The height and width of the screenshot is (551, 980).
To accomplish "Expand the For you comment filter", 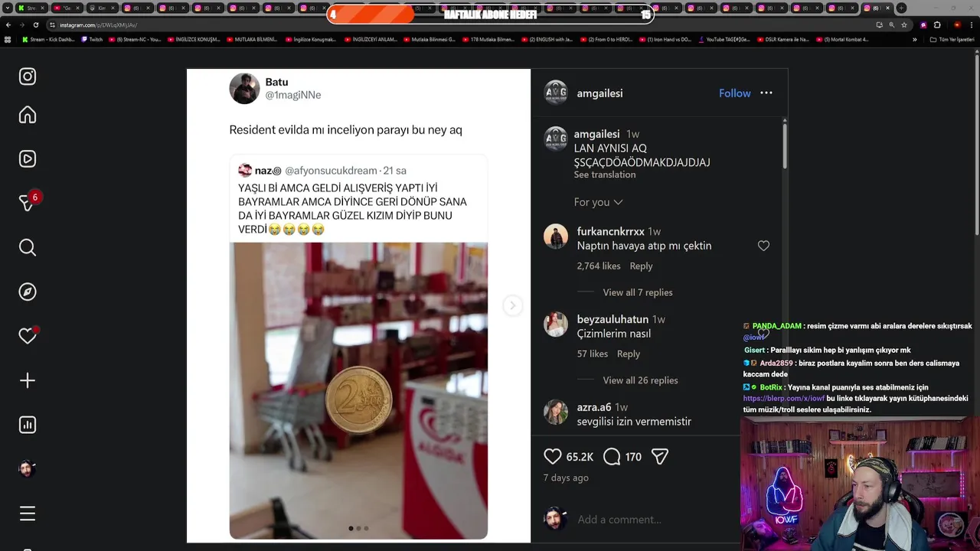I will click(x=598, y=202).
